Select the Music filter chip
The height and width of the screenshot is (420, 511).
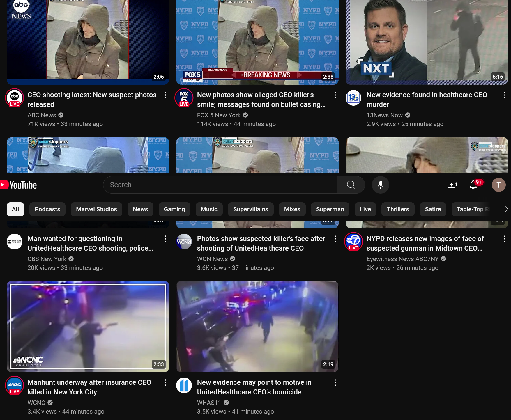pos(209,209)
